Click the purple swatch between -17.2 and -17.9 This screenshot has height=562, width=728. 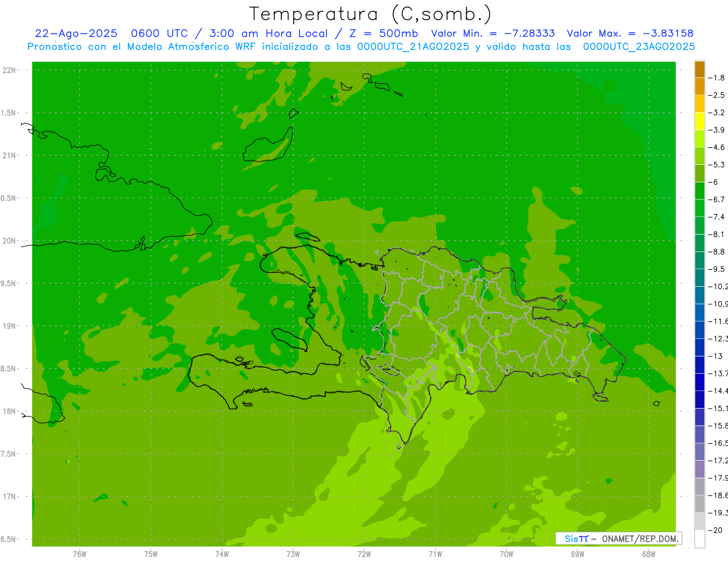click(699, 469)
